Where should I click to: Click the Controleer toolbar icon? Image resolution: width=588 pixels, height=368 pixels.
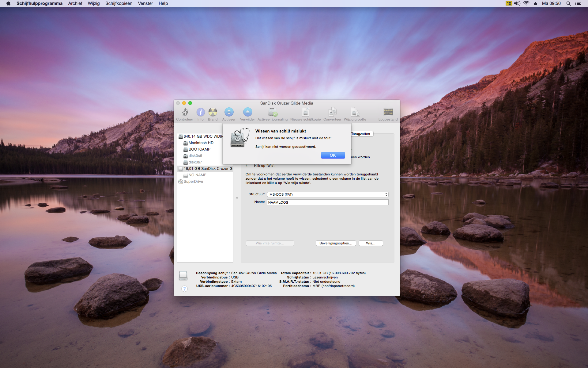point(185,112)
